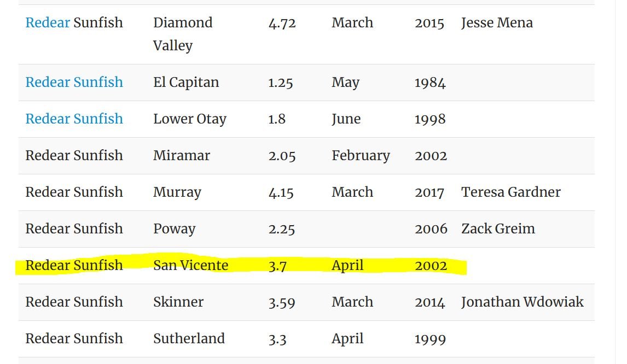
Task: Click the highlighted 3.7 weight value
Action: [x=277, y=266]
